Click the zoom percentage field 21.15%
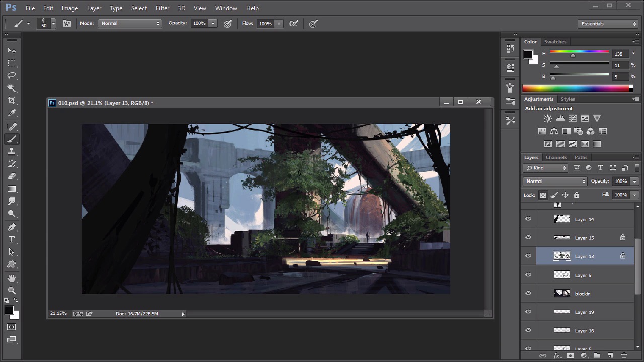 [58, 313]
